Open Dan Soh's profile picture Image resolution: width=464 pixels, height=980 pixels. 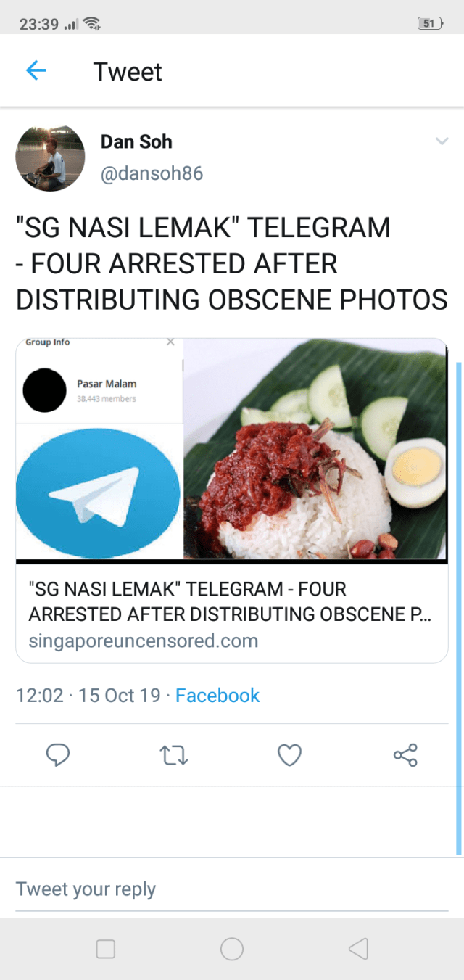[50, 157]
